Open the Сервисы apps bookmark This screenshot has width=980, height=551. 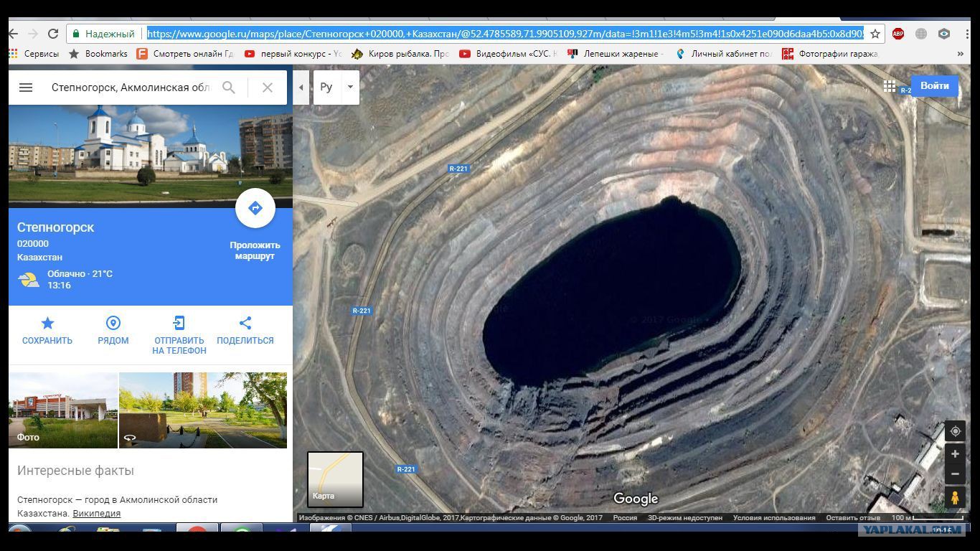(x=34, y=54)
